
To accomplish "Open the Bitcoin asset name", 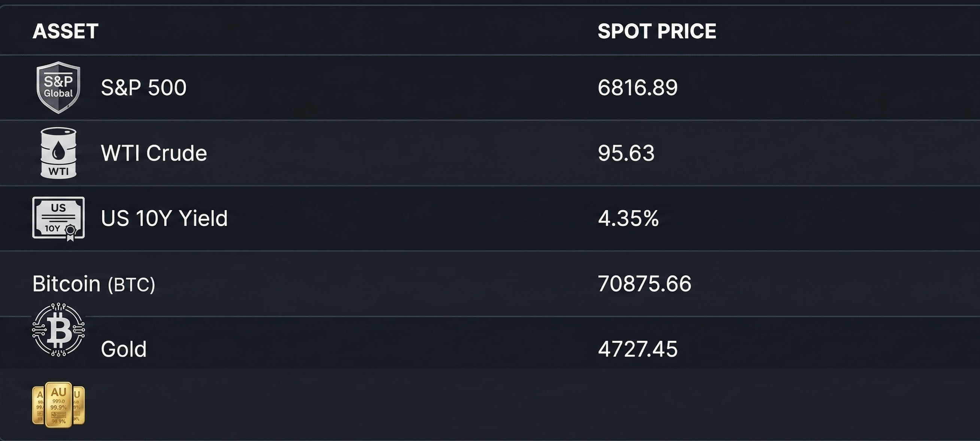I will pyautogui.click(x=67, y=284).
